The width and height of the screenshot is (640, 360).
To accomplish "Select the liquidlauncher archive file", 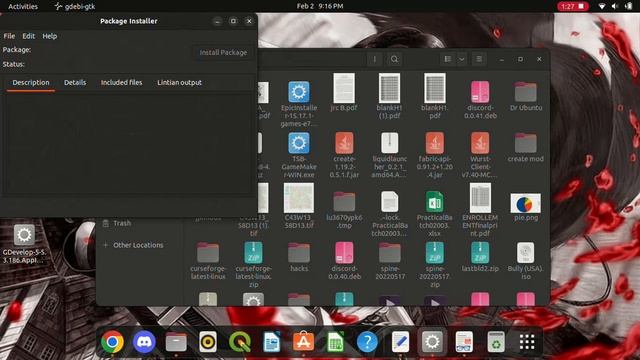I will 389,155.
